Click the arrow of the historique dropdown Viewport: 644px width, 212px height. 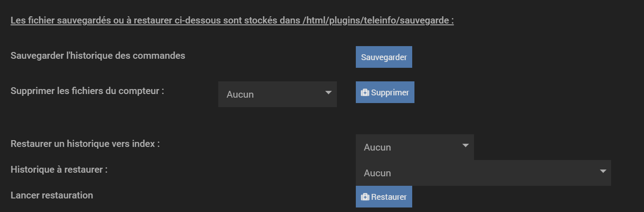(603, 171)
